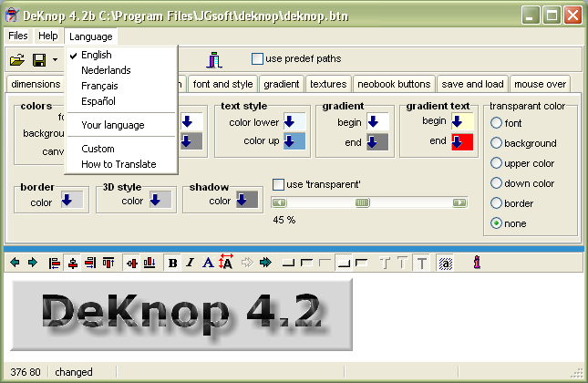Switch to the 'neobook buttons' tab
The image size is (588, 383).
click(x=394, y=84)
